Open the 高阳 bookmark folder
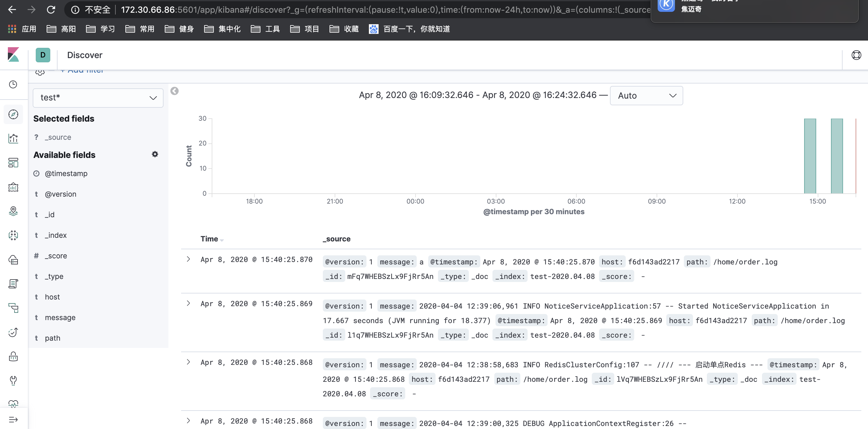This screenshot has height=429, width=868. [61, 29]
